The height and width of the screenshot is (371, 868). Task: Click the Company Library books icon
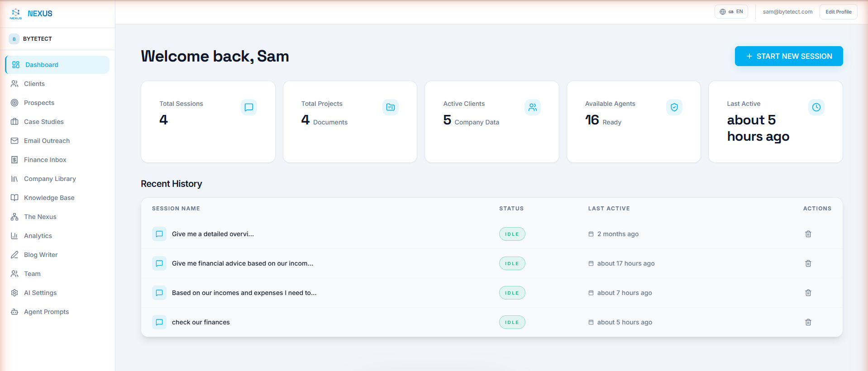coord(14,179)
